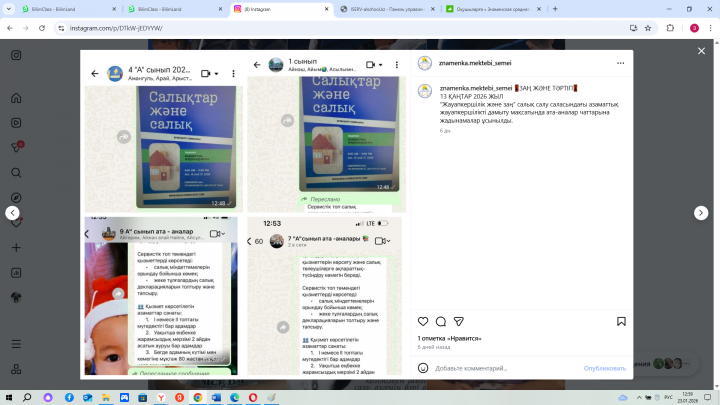The height and width of the screenshot is (405, 720).
Task: Open the More hamburger menu icon
Action: pos(16,344)
